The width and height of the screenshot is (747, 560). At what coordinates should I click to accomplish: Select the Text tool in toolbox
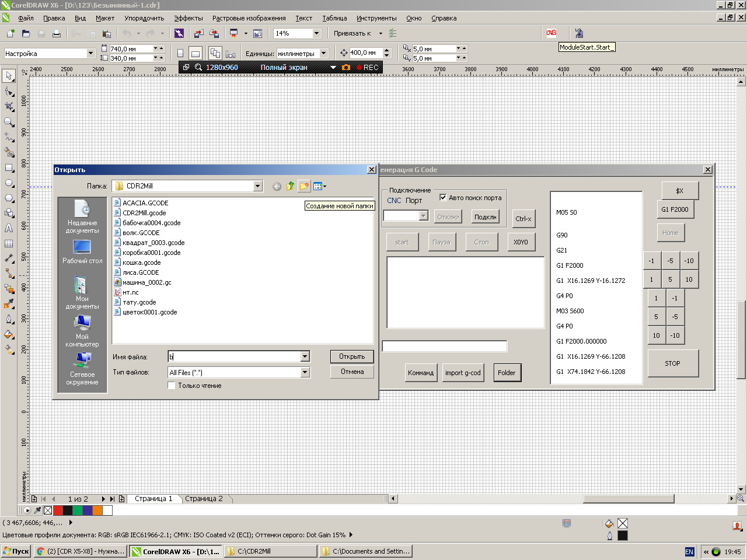coord(9,228)
